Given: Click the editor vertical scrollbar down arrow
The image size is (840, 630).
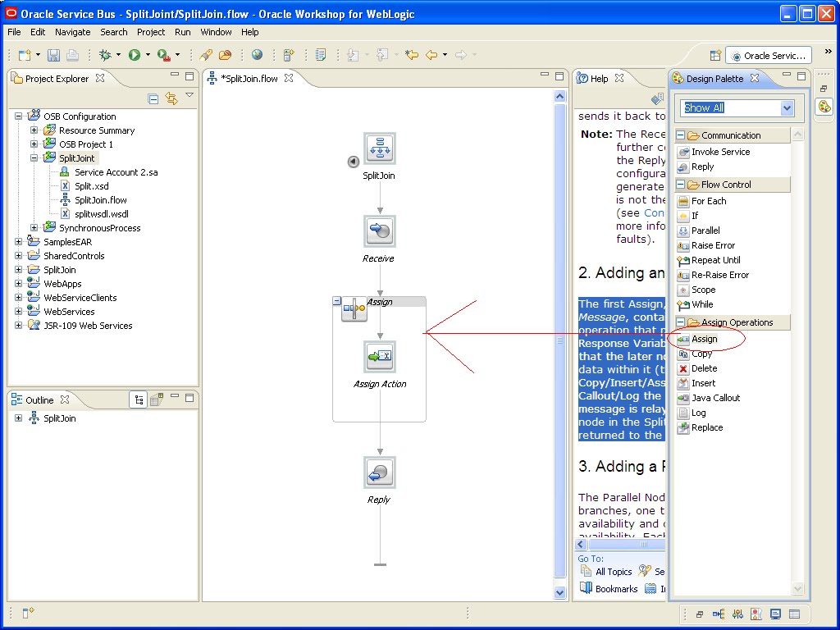Looking at the screenshot, I should pyautogui.click(x=559, y=592).
